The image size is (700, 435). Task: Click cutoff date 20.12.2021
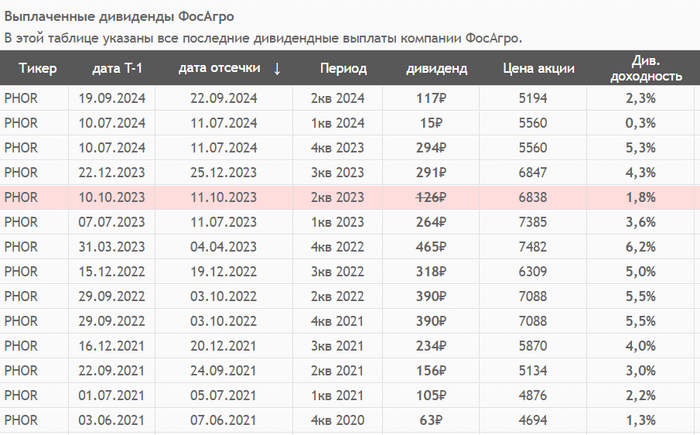(224, 346)
